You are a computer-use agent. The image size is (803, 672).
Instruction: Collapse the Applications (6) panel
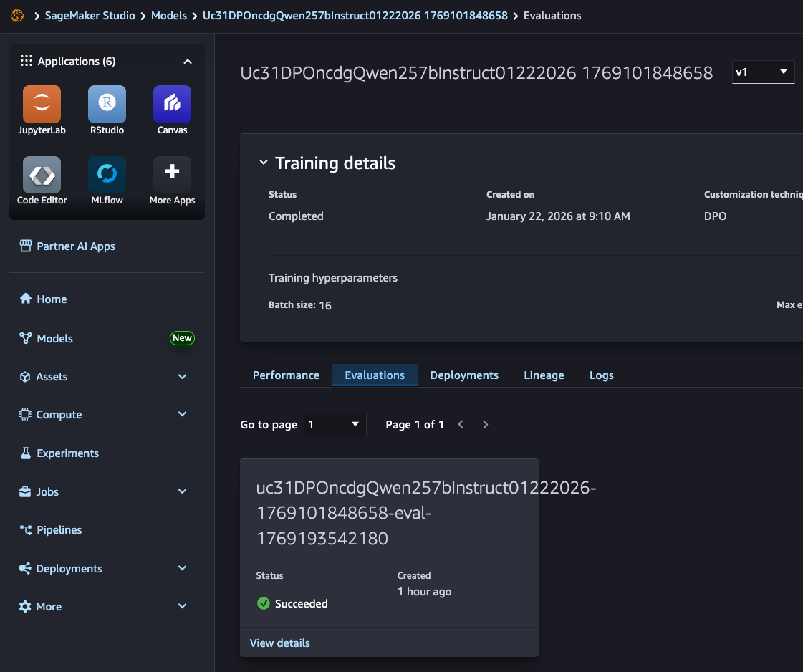pyautogui.click(x=188, y=62)
